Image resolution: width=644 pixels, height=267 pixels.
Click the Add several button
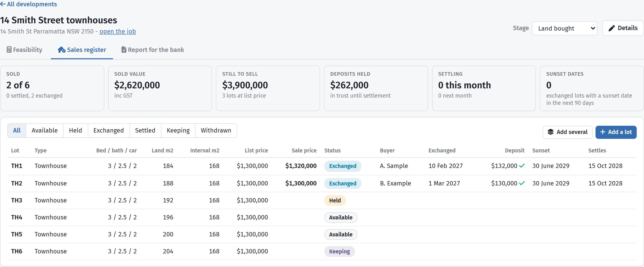tap(567, 132)
